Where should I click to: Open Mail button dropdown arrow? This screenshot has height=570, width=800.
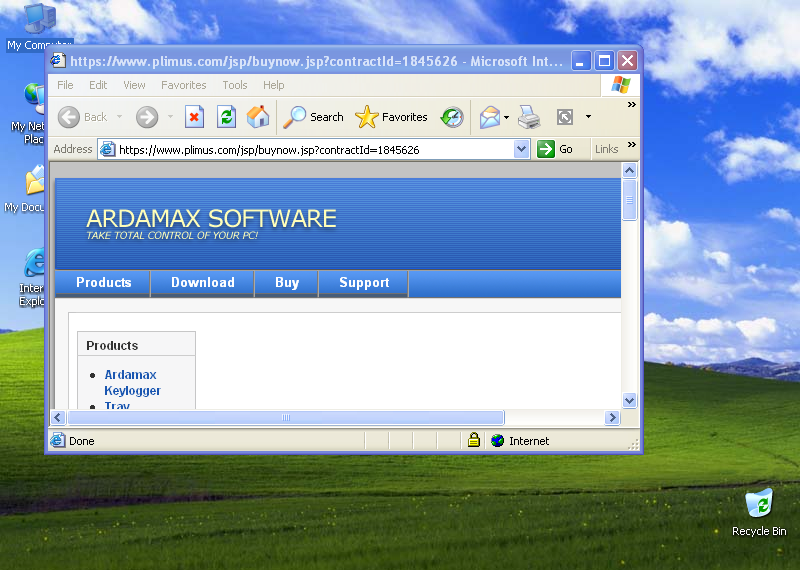click(x=506, y=117)
